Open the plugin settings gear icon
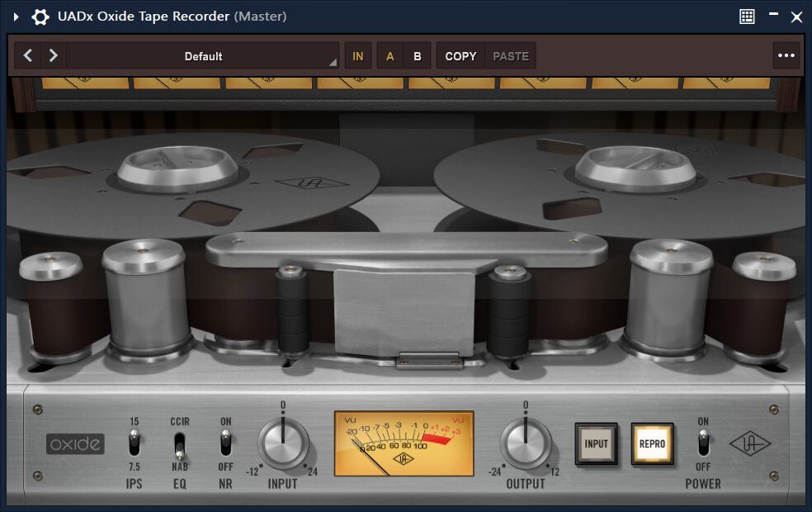This screenshot has height=512, width=812. point(40,17)
